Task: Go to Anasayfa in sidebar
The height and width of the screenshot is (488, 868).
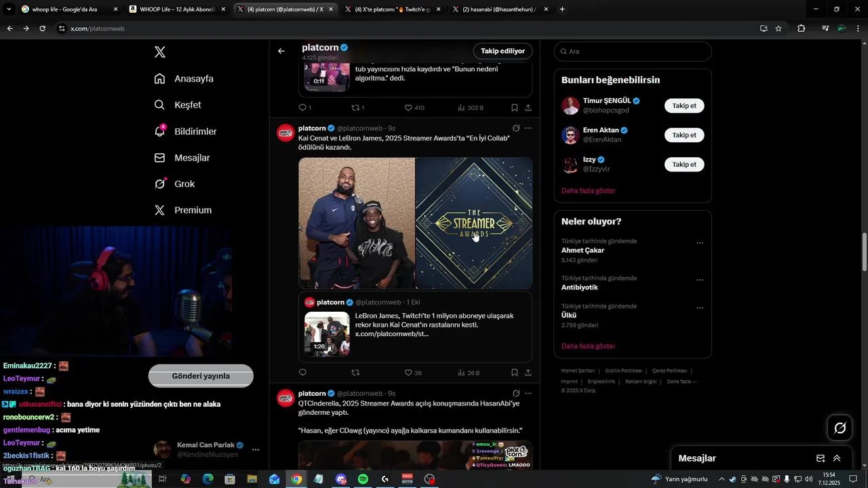Action: coord(184,79)
